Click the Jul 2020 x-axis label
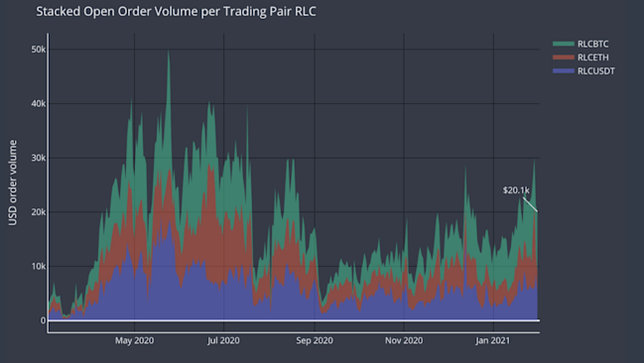Screen dimensions: 644x363 (x=223, y=340)
